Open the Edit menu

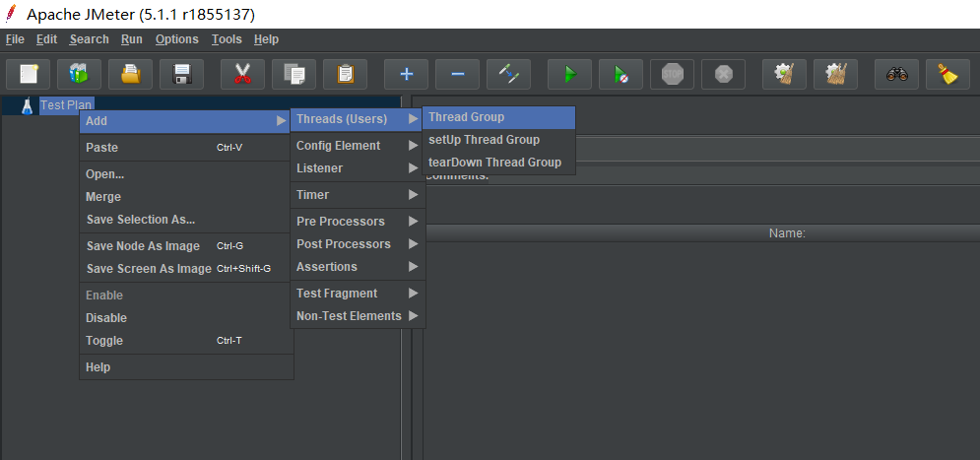pos(47,39)
